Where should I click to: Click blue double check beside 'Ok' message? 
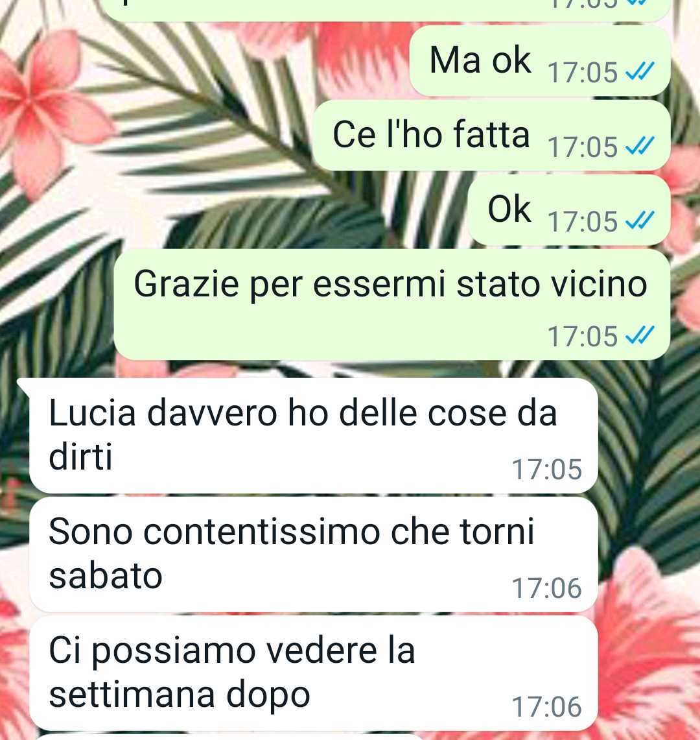(x=640, y=221)
